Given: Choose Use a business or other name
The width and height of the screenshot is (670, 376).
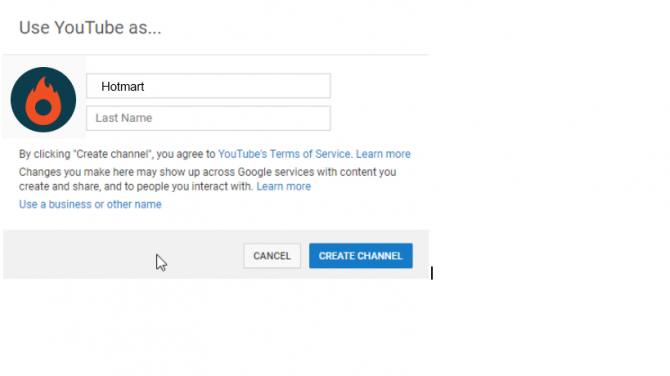Looking at the screenshot, I should [x=90, y=204].
